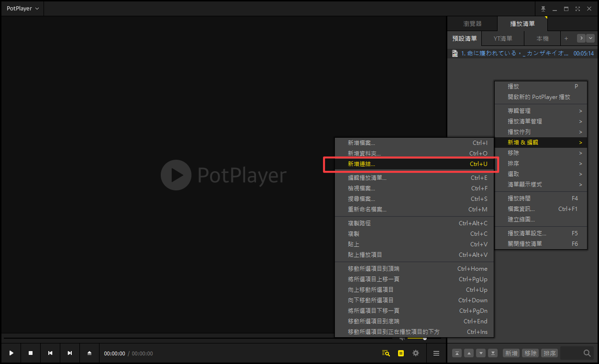The width and height of the screenshot is (599, 364).
Task: Select the YT清單 playlist tab
Action: click(503, 38)
